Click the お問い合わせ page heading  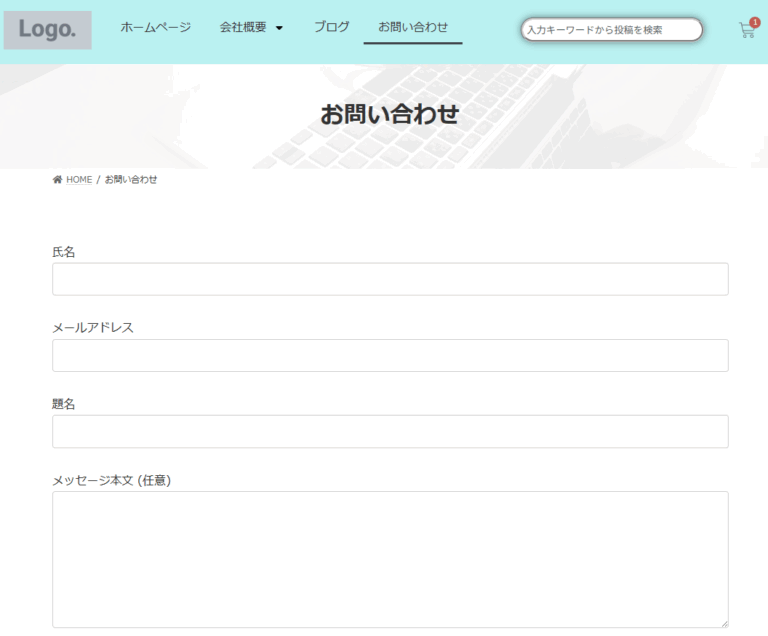coord(389,114)
